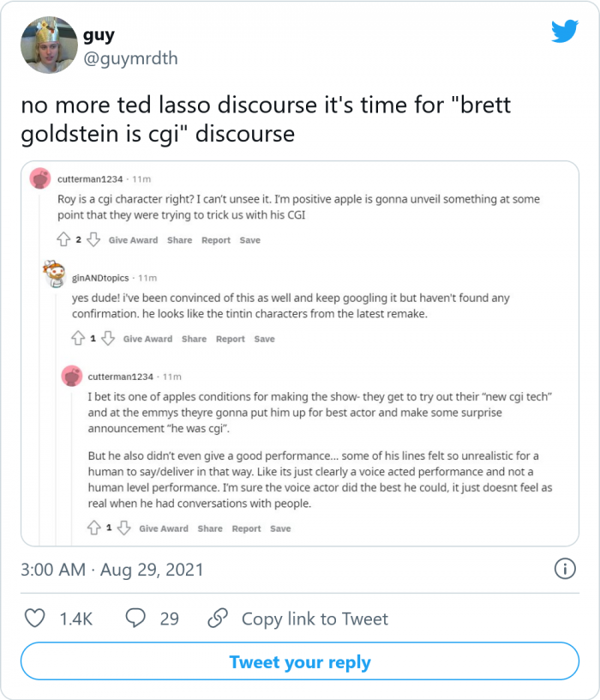The image size is (600, 700).
Task: Click Share under first Reddit comment
Action: (x=180, y=240)
